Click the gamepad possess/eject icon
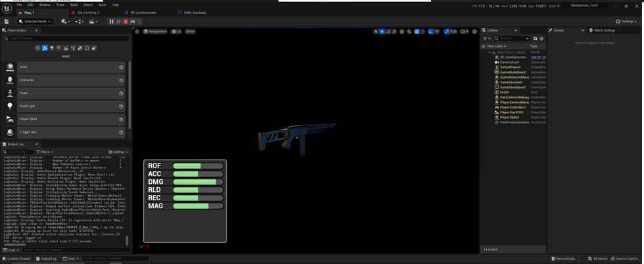 (133, 22)
